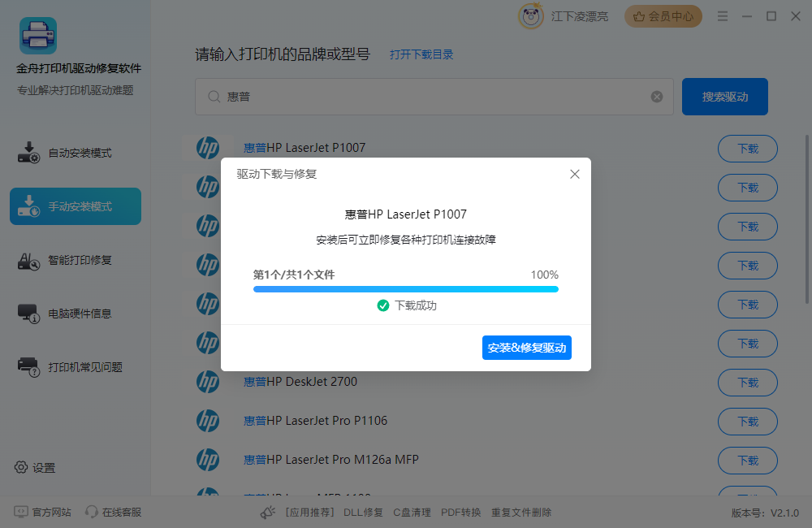Viewport: 812px width, 528px height.
Task: Clear the search box using the X icon
Action: pyautogui.click(x=656, y=96)
